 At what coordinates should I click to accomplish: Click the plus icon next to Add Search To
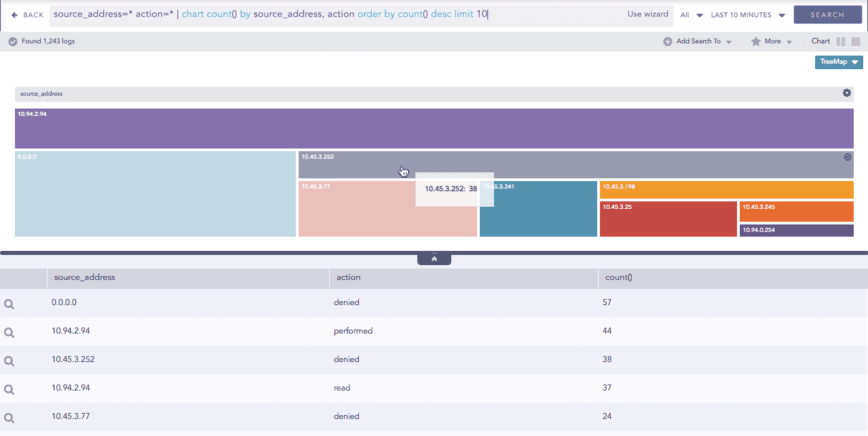coord(668,41)
